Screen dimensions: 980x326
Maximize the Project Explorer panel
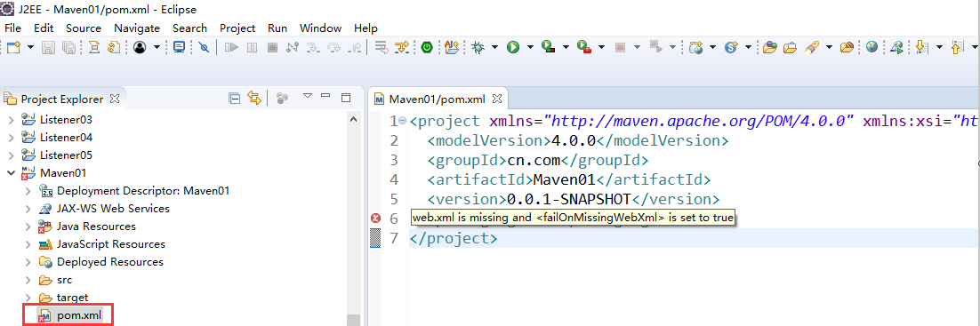coord(346,98)
